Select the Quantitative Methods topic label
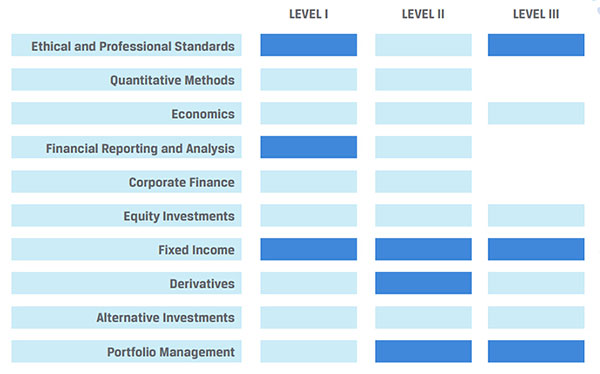This screenshot has width=600, height=374. coord(126,80)
